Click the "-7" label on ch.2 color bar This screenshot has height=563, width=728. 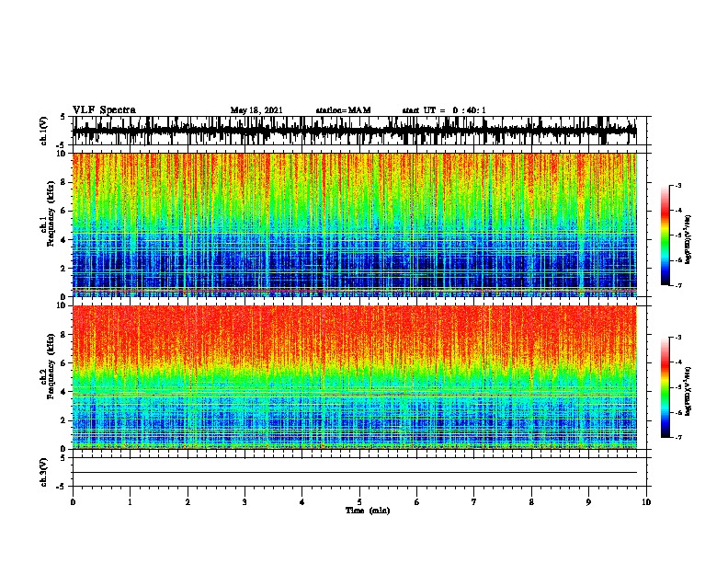(x=678, y=437)
